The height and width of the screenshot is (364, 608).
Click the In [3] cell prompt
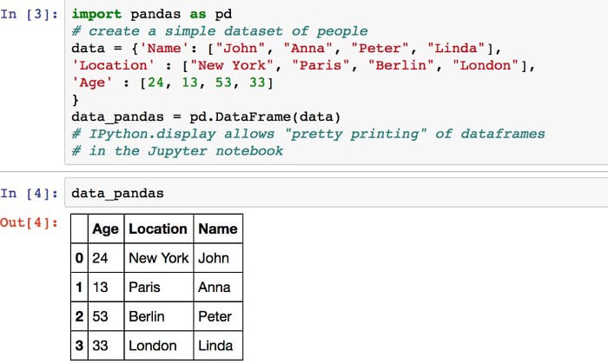pyautogui.click(x=29, y=15)
